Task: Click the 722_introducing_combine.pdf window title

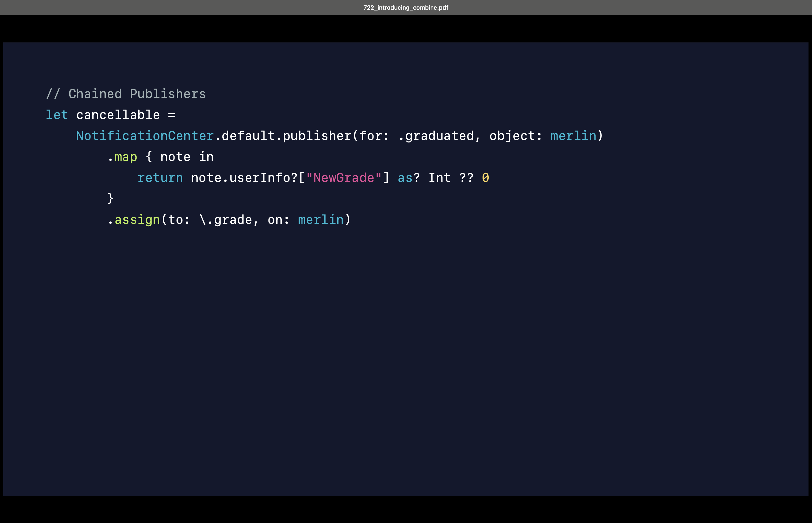Action: click(405, 8)
